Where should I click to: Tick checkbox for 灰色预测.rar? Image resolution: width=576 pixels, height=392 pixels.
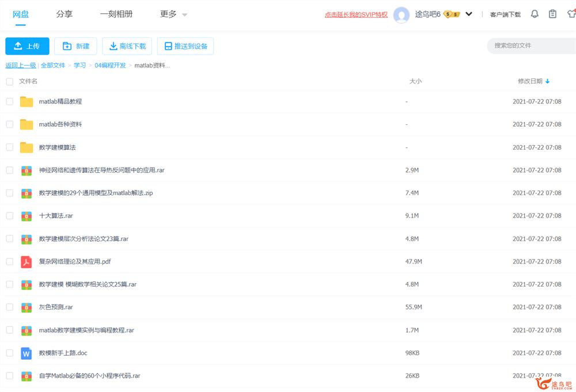10,307
